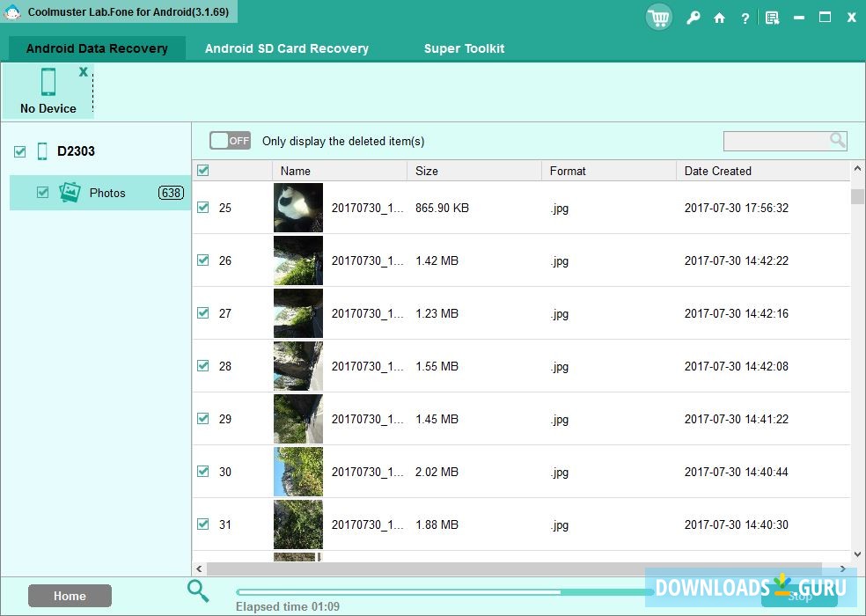Switch to the Android SD Card Recovery tab
Screen dimensions: 866x616
click(286, 48)
